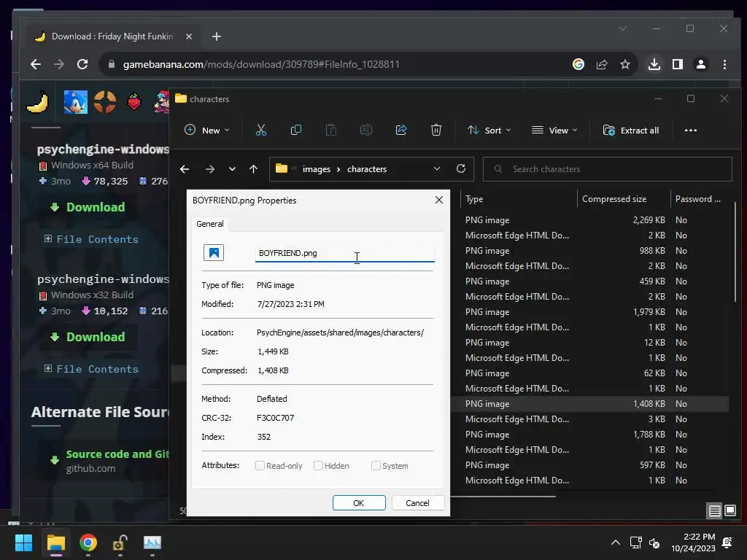Open the View dropdown menu
The image size is (747, 560).
[x=554, y=130]
